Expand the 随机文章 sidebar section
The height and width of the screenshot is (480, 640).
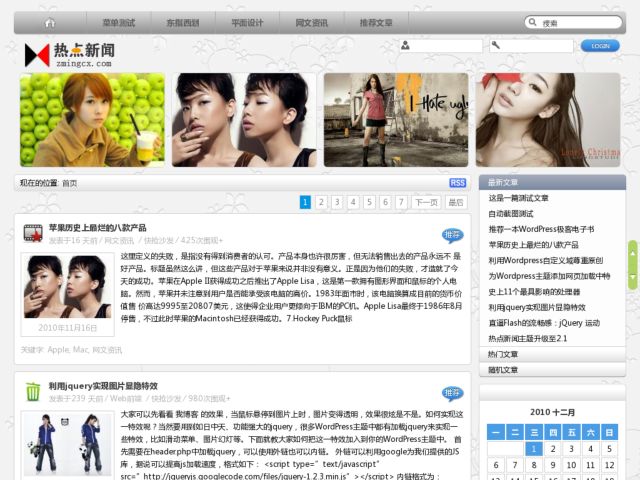[552, 370]
